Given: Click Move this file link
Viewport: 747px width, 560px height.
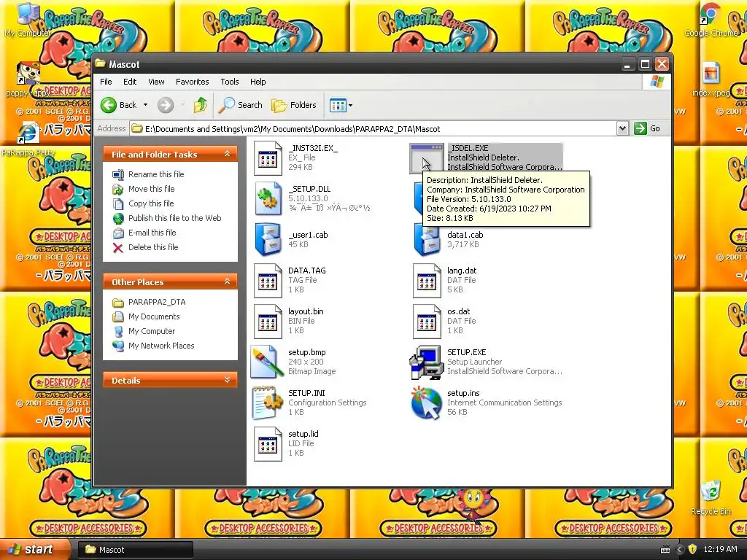Looking at the screenshot, I should pos(151,189).
